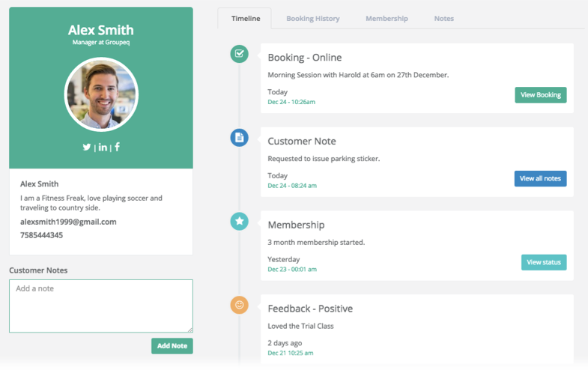This screenshot has width=588, height=382.
Task: Click Alex Smith's profile photo
Action: pos(101,95)
